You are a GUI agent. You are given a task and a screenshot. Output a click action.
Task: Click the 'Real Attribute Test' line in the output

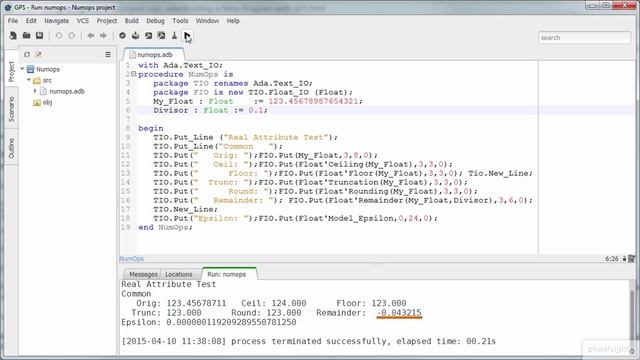pyautogui.click(x=169, y=284)
